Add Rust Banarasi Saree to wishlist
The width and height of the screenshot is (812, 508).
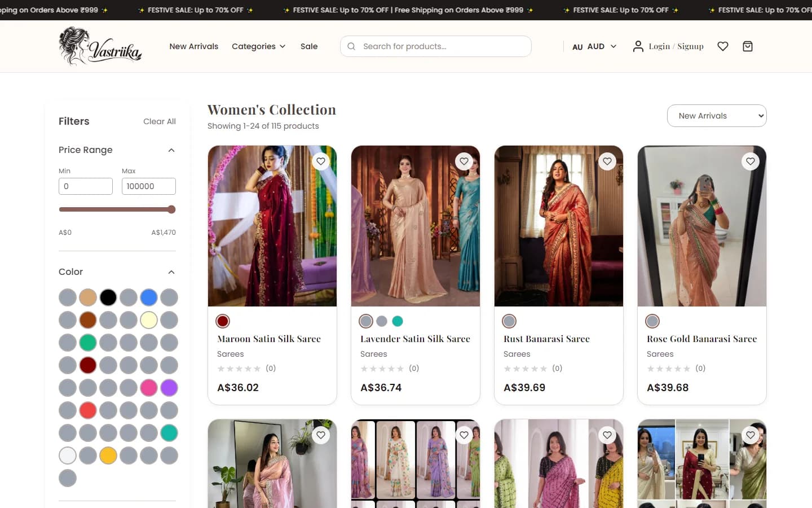tap(607, 161)
